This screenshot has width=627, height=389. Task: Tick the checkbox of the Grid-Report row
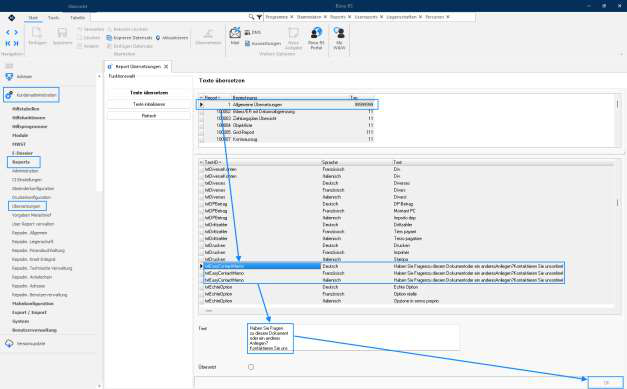click(x=202, y=132)
